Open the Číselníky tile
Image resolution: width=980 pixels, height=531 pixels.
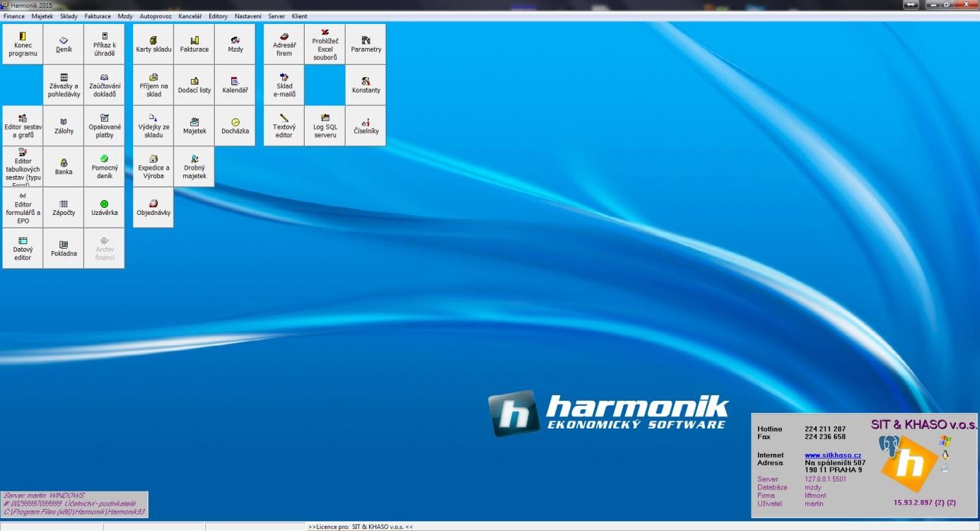(366, 126)
